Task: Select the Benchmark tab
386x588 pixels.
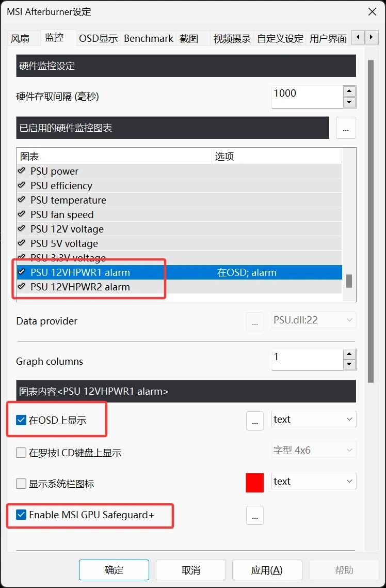Action: 149,38
